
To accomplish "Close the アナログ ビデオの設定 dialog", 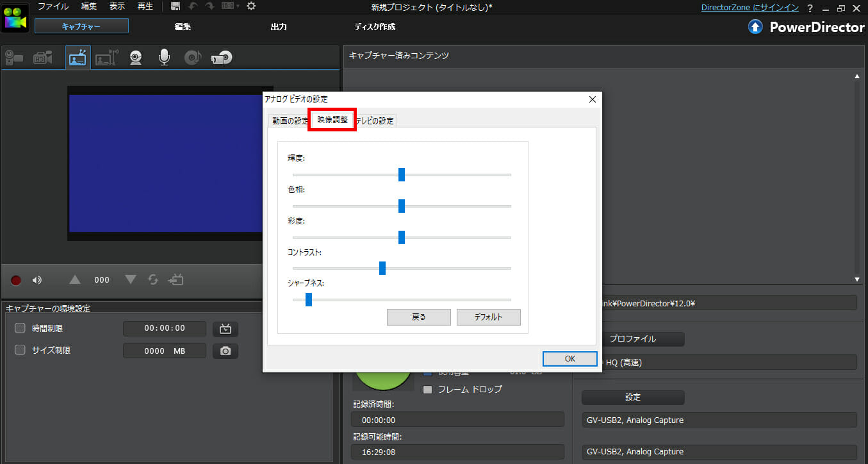I will (x=592, y=99).
